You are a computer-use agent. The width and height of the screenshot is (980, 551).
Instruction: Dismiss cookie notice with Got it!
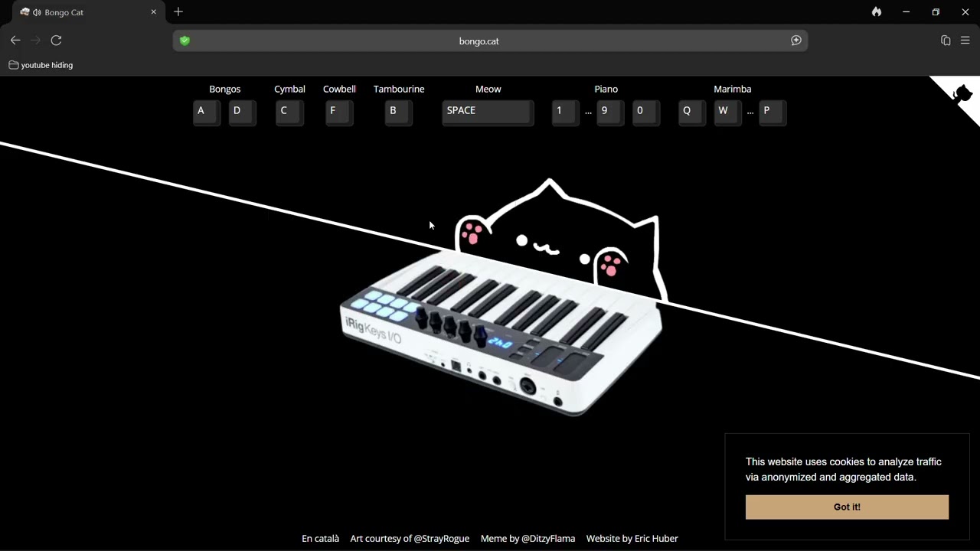point(847,507)
